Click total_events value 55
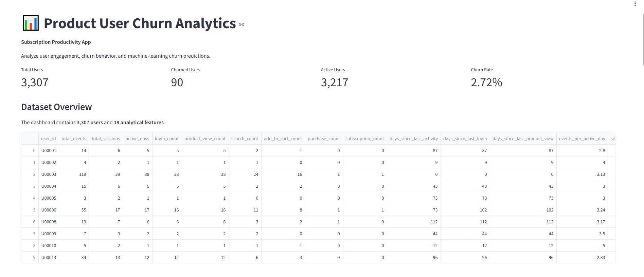This screenshot has height=277, width=644. tap(74, 210)
